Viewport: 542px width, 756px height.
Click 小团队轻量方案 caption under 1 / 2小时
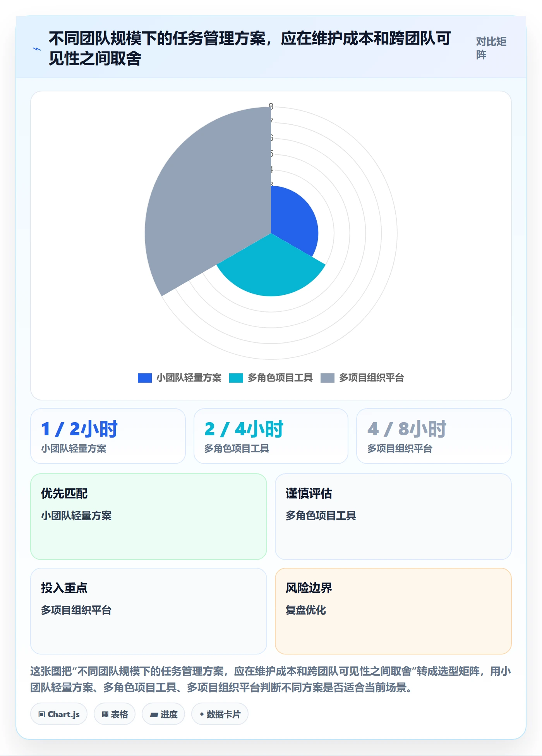pyautogui.click(x=74, y=448)
